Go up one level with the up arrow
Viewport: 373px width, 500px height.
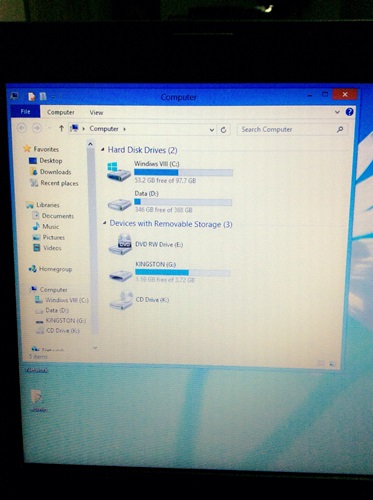coord(61,128)
